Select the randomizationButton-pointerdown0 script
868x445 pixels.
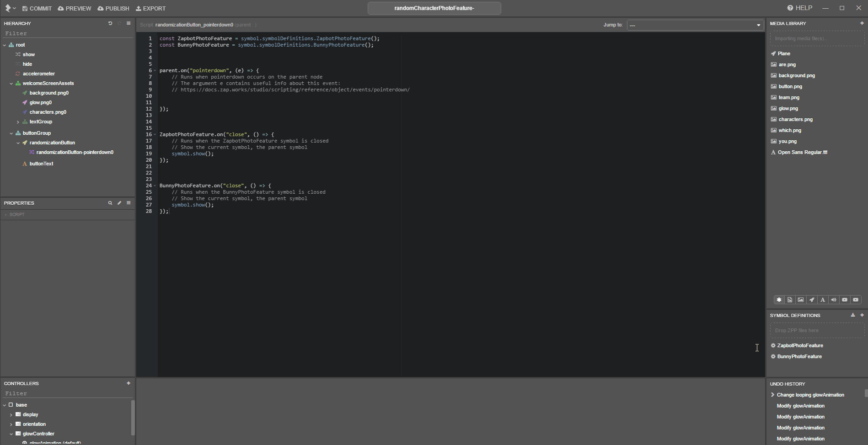tap(75, 152)
